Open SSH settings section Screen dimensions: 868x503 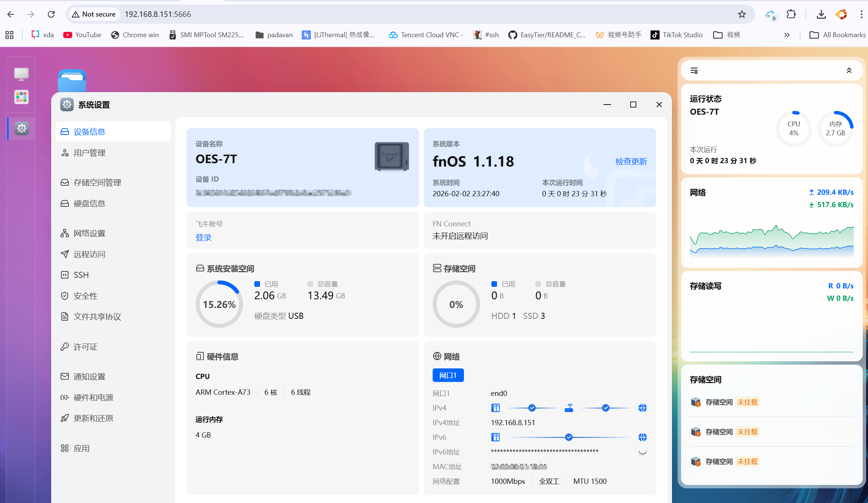[x=81, y=275]
